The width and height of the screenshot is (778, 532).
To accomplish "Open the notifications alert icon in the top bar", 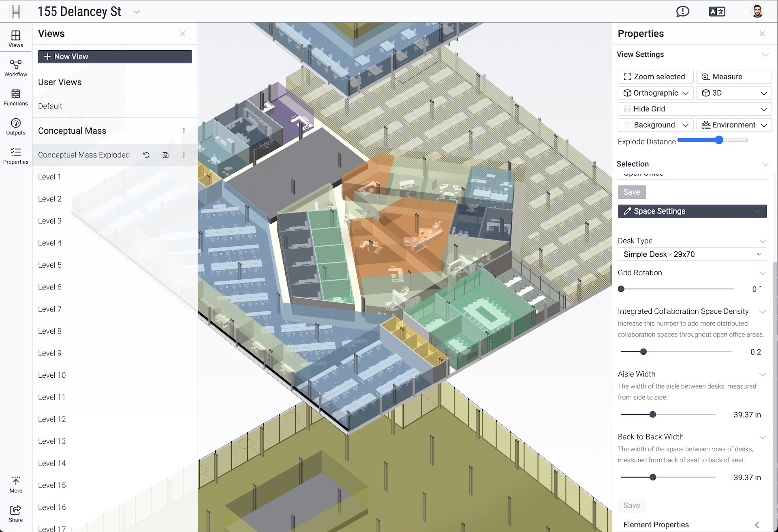I will coord(683,11).
